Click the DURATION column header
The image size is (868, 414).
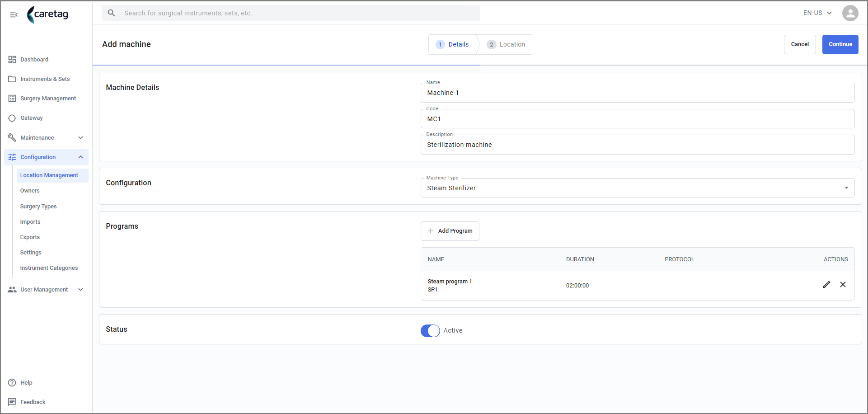[x=580, y=259]
